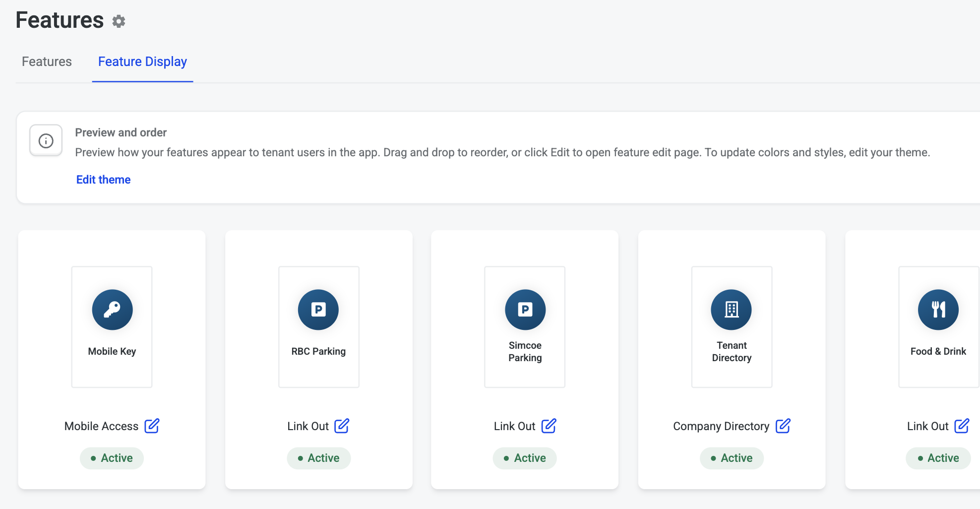Select the Feature Display tab

coord(142,62)
